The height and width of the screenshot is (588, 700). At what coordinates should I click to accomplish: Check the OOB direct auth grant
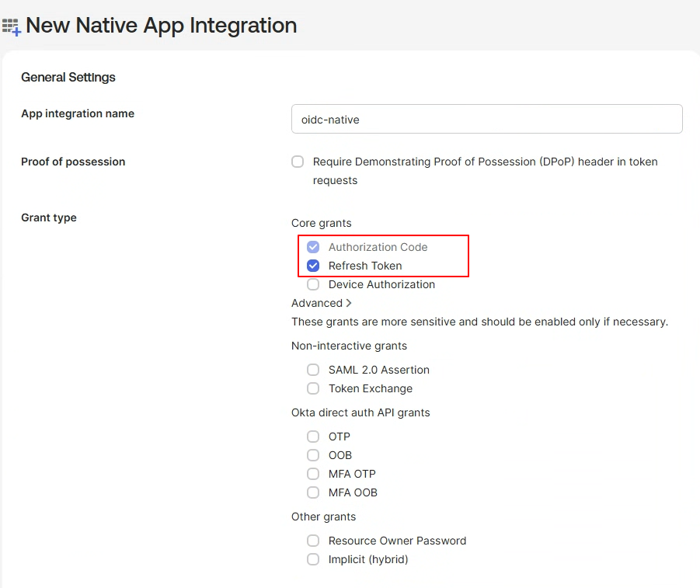tap(313, 455)
